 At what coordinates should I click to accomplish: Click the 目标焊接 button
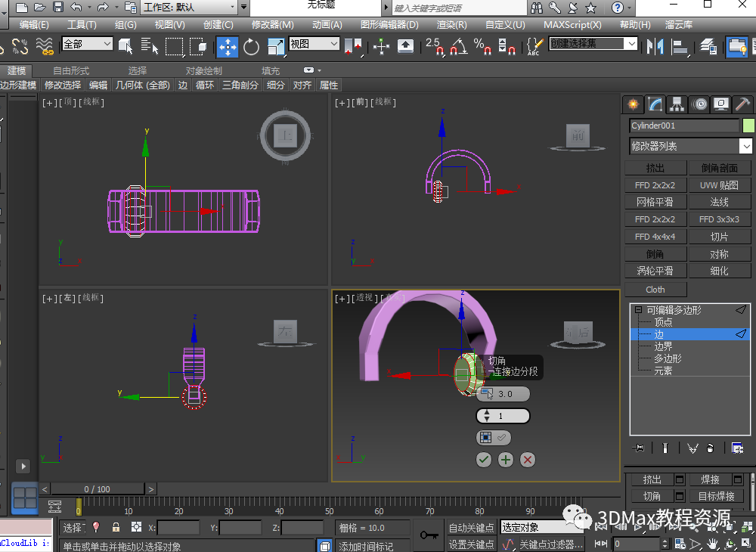pos(716,497)
